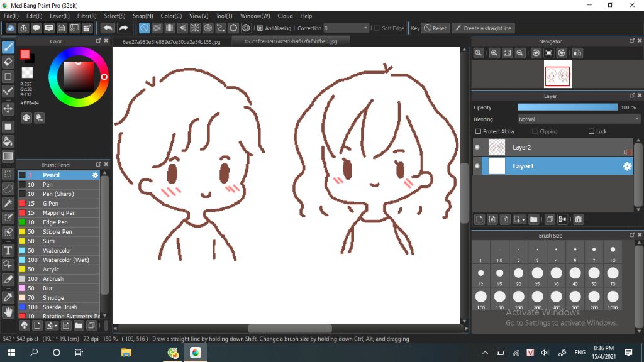
Task: Check the layer Lock box
Action: tap(591, 131)
